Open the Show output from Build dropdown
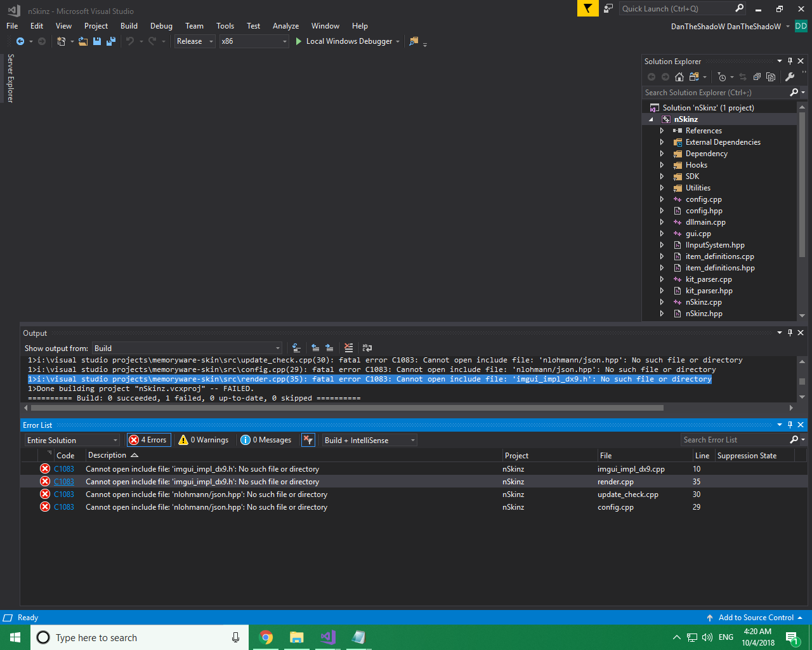Viewport: 812px width, 650px height. (x=187, y=348)
